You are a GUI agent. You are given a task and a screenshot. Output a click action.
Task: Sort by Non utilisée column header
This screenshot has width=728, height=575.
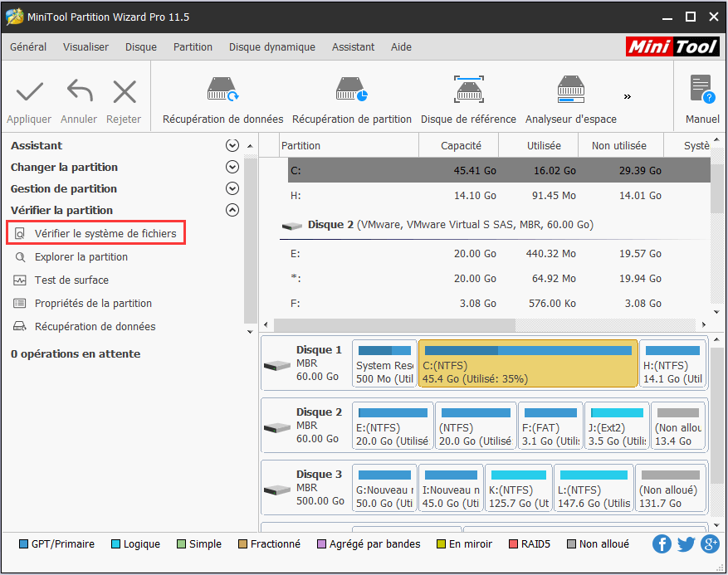point(621,146)
